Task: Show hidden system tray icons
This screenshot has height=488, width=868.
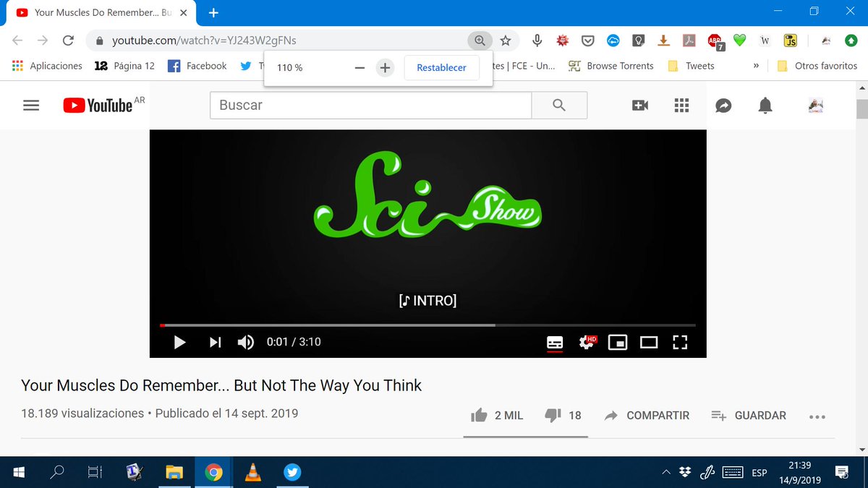Action: coord(665,473)
